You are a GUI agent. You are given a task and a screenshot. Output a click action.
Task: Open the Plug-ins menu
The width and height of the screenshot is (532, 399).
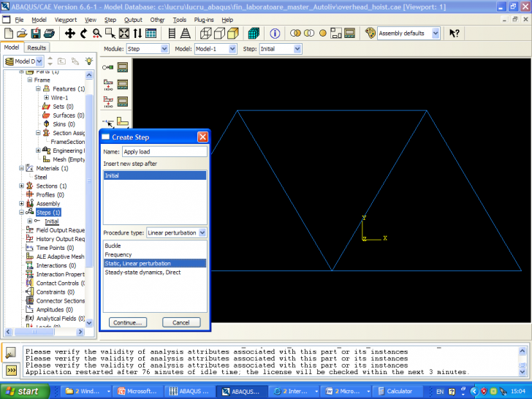pos(205,20)
